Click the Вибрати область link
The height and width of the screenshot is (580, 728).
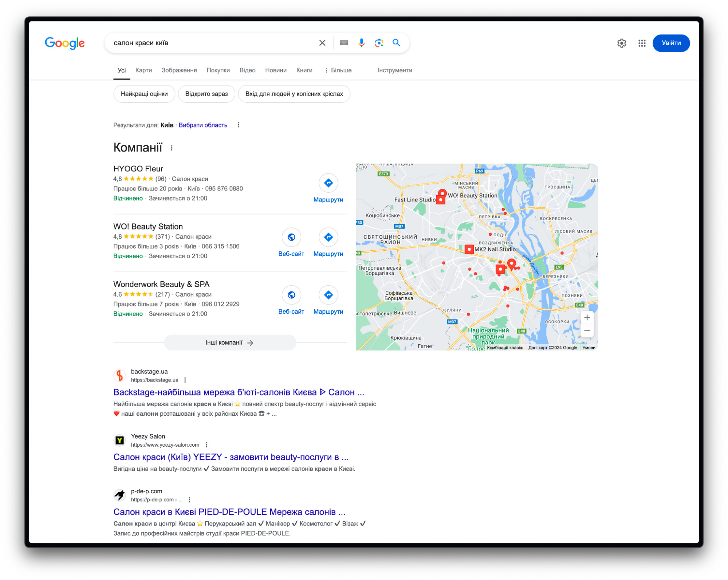203,125
